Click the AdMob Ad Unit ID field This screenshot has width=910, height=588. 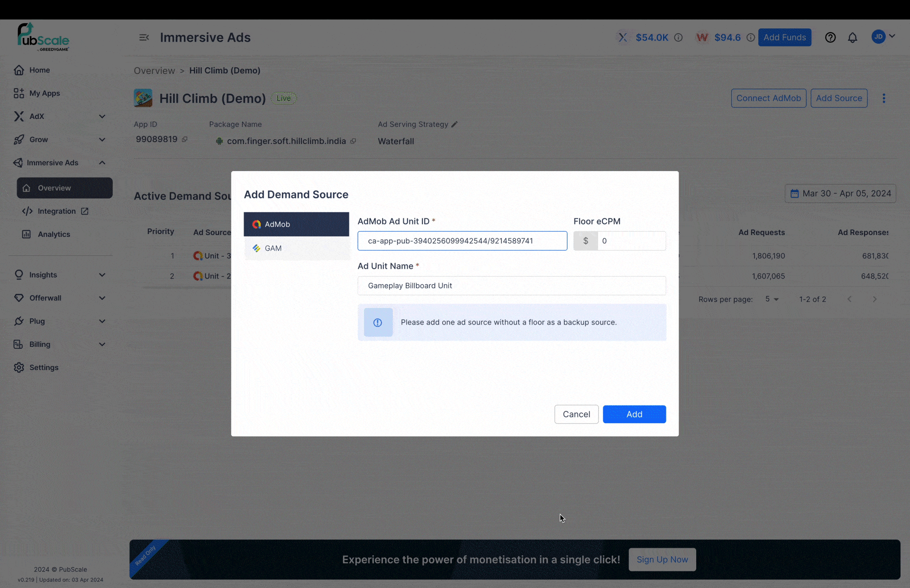point(462,241)
